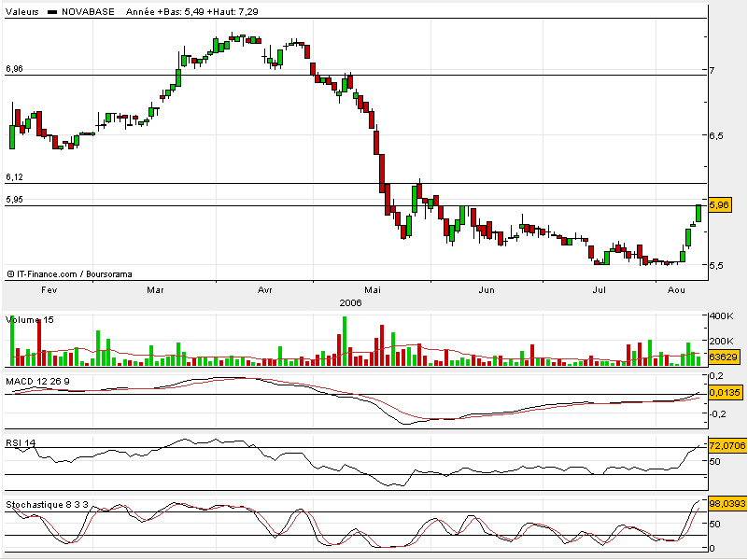Click the MACD axis value -0,2
748x560 pixels.
(x=717, y=414)
